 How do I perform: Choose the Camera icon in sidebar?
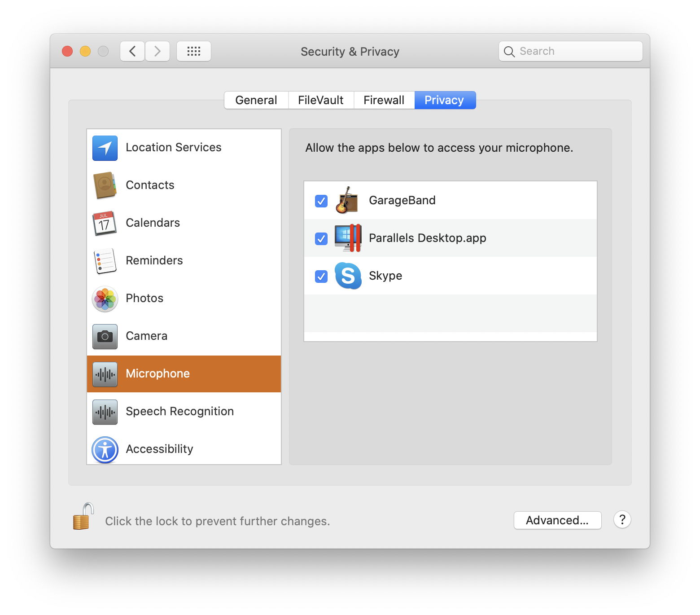tap(105, 336)
